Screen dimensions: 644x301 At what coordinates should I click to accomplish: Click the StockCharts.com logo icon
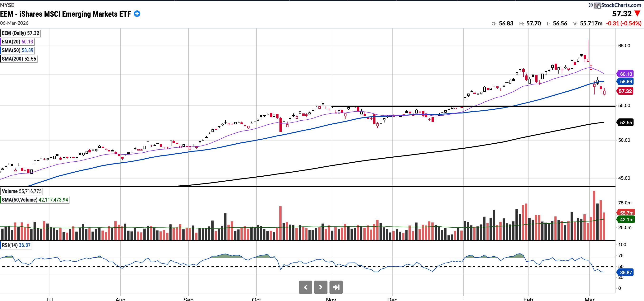pos(597,5)
